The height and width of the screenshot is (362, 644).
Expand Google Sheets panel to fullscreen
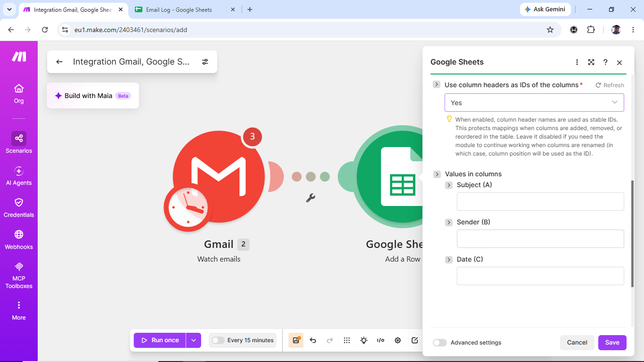(591, 62)
